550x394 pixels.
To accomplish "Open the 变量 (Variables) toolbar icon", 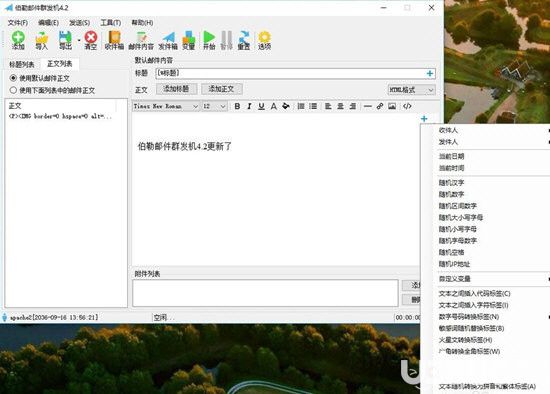I will (x=188, y=40).
